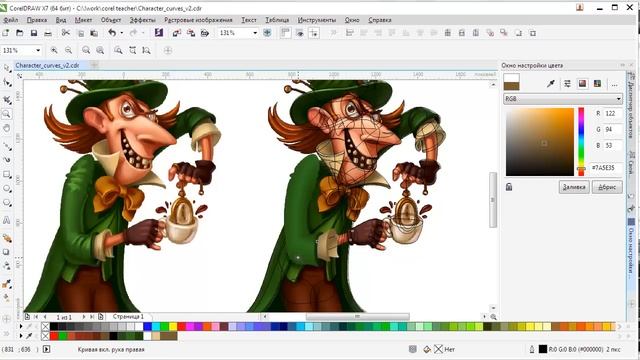
Task: Toggle show rulers icon in toolbar
Action: (285, 33)
